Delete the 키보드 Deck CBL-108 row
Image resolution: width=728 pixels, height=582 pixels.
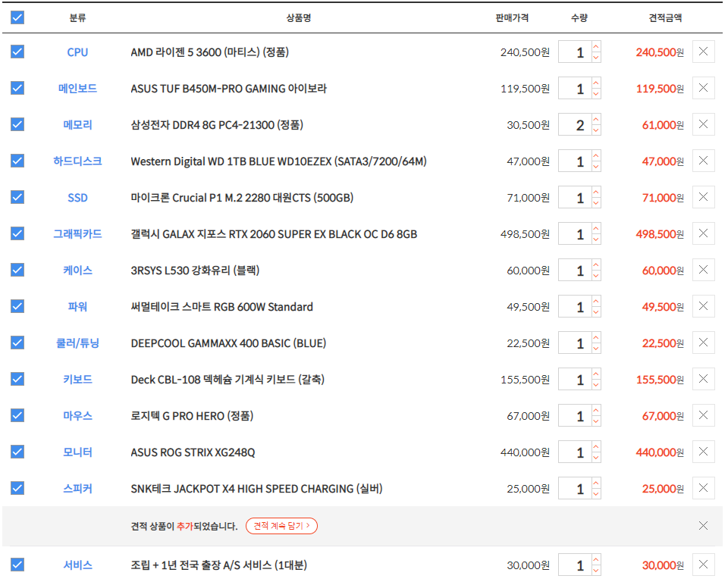703,379
